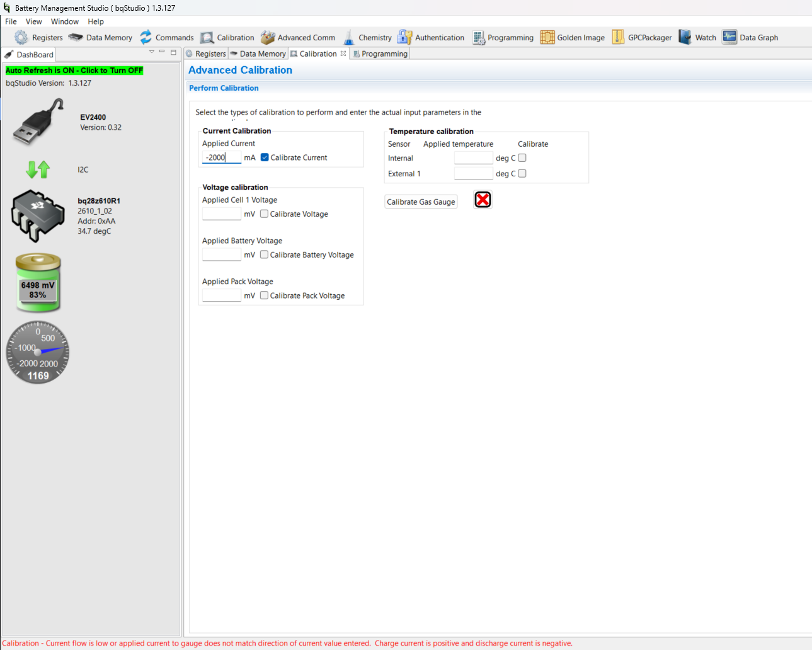Open Programming from the main toolbar
Viewport: 812px width, 650px height.
[503, 38]
